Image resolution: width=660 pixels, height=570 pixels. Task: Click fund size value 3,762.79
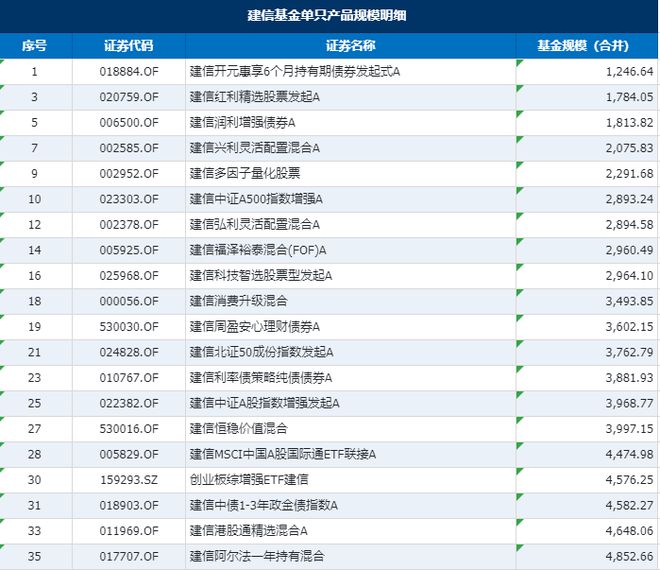[629, 352]
